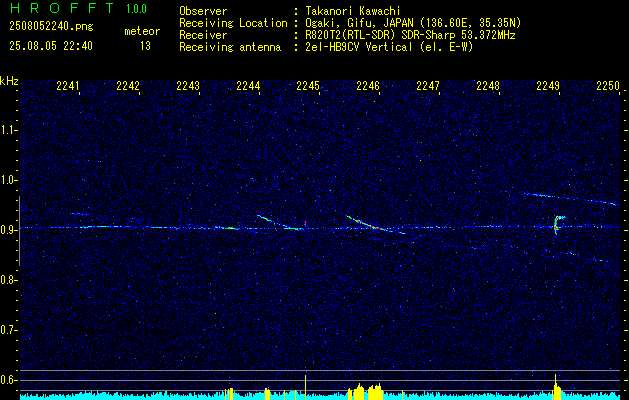This screenshot has height=400, width=629.
Task: Click the antenna 2el-HB9CV Vertical text
Action: (x=359, y=47)
